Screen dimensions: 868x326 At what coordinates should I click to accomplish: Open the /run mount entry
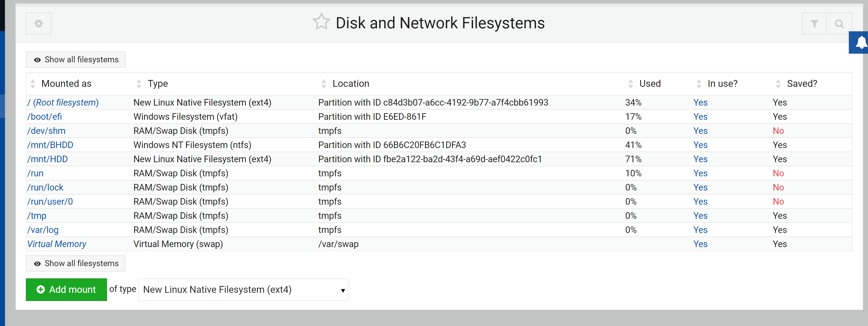click(x=35, y=173)
